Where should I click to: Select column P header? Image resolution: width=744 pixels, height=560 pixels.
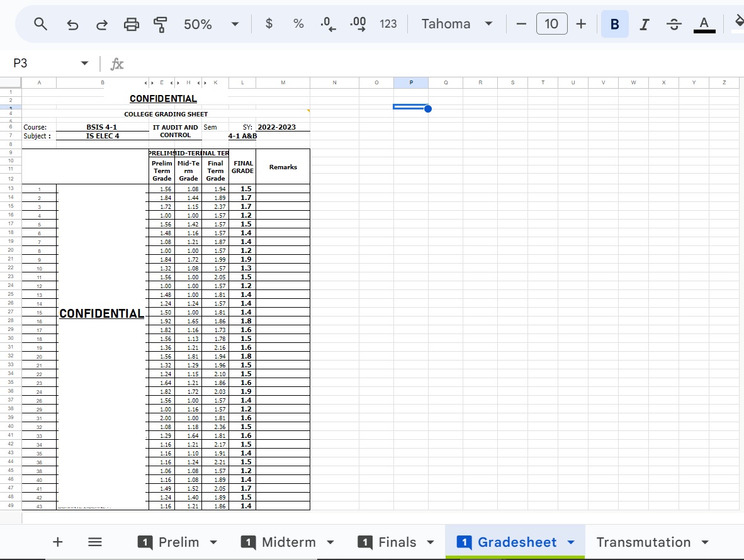pyautogui.click(x=411, y=82)
